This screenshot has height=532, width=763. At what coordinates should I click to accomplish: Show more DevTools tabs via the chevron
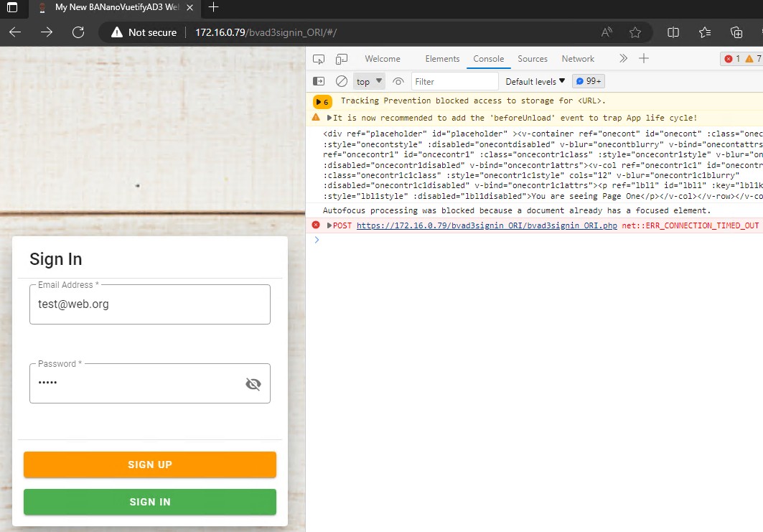[623, 59]
